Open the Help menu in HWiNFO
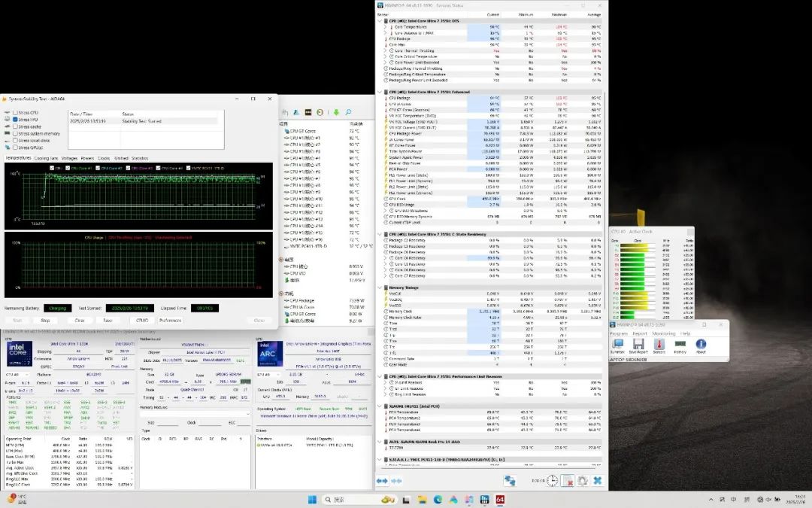The height and width of the screenshot is (508, 812). [x=685, y=334]
